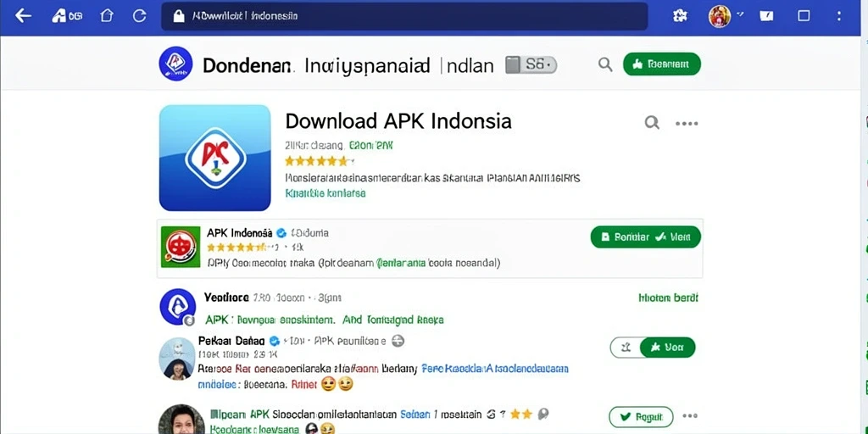Open the blue link in Pekear Dahag comment
The width and height of the screenshot is (868, 434).
click(x=495, y=369)
